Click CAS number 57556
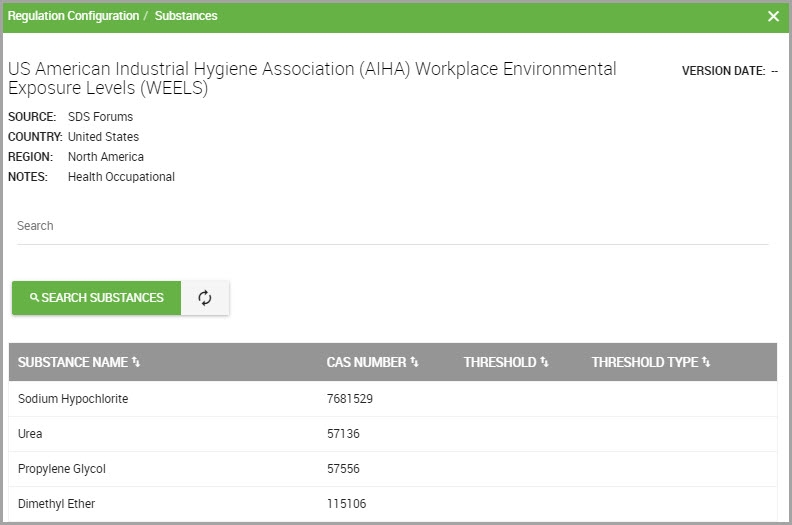 pos(343,469)
